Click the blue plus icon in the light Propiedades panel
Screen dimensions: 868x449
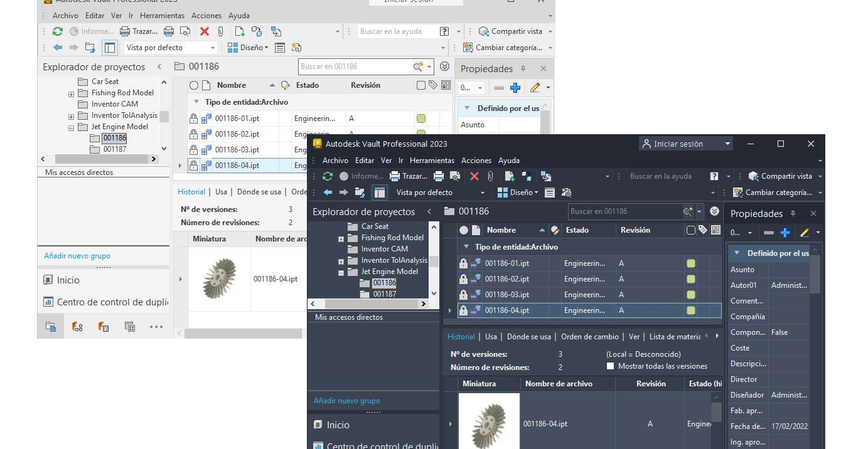515,88
